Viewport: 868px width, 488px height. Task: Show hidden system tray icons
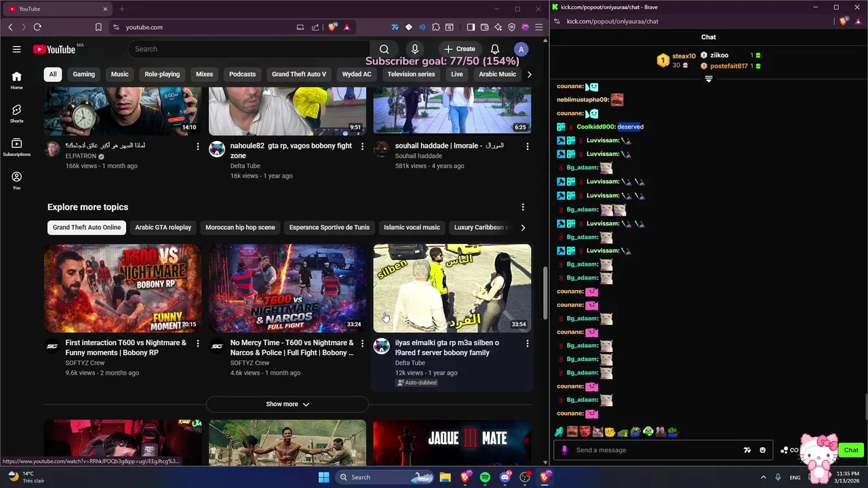click(x=763, y=477)
